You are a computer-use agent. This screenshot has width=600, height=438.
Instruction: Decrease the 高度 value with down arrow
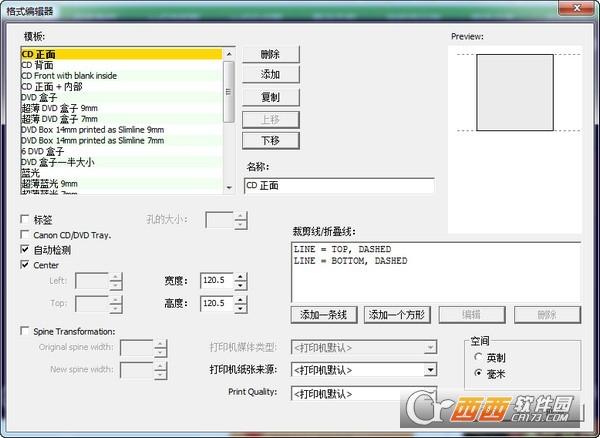click(x=240, y=308)
